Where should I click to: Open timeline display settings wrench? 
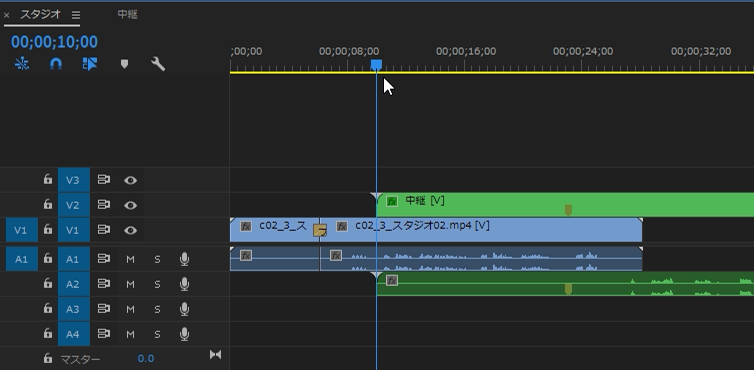[158, 64]
